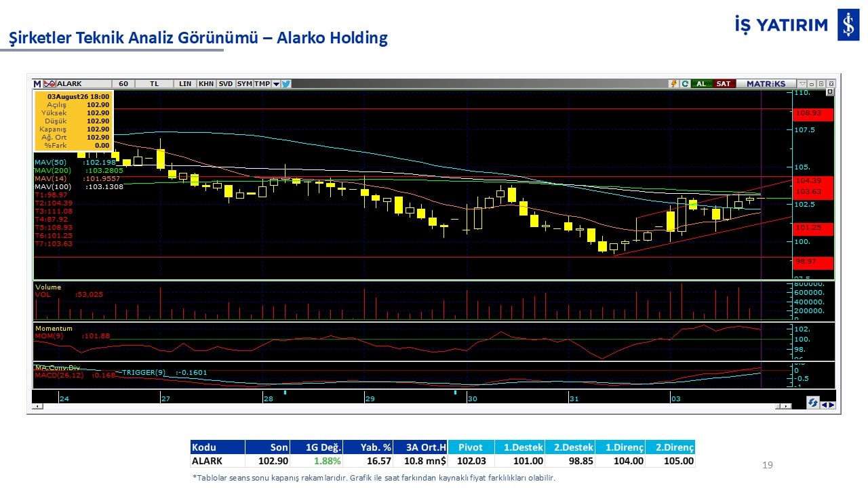Select the MAV(100) indicator label
868x488 pixels.
click(79, 187)
